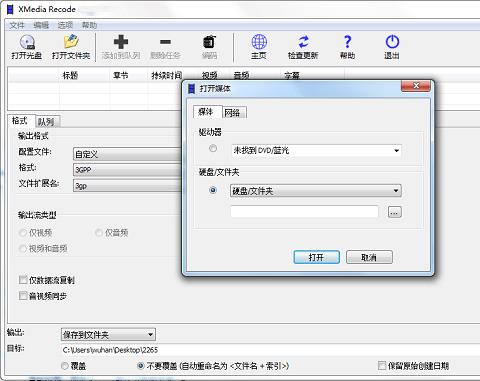Viewport: 480px width, 381px height.
Task: Click the Open Folder (打开文件夹) toolbar icon
Action: [x=71, y=41]
